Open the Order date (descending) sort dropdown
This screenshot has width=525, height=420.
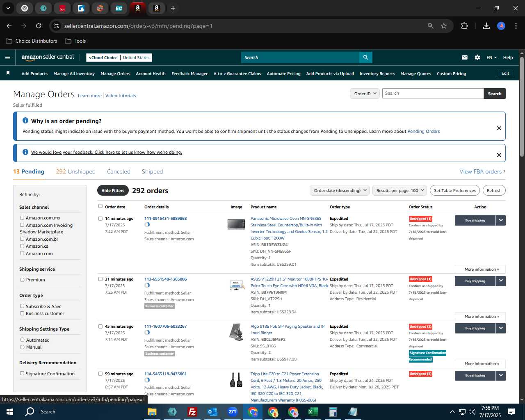tap(340, 190)
